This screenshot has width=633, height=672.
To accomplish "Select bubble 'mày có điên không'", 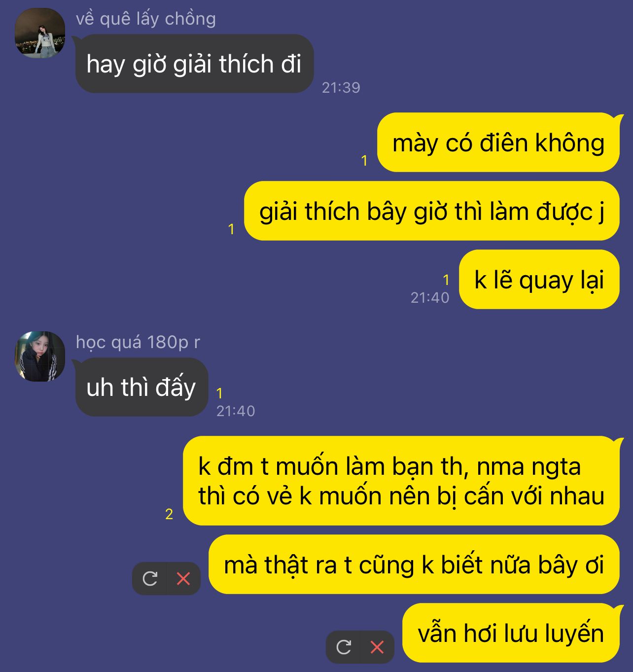I will pos(498,142).
